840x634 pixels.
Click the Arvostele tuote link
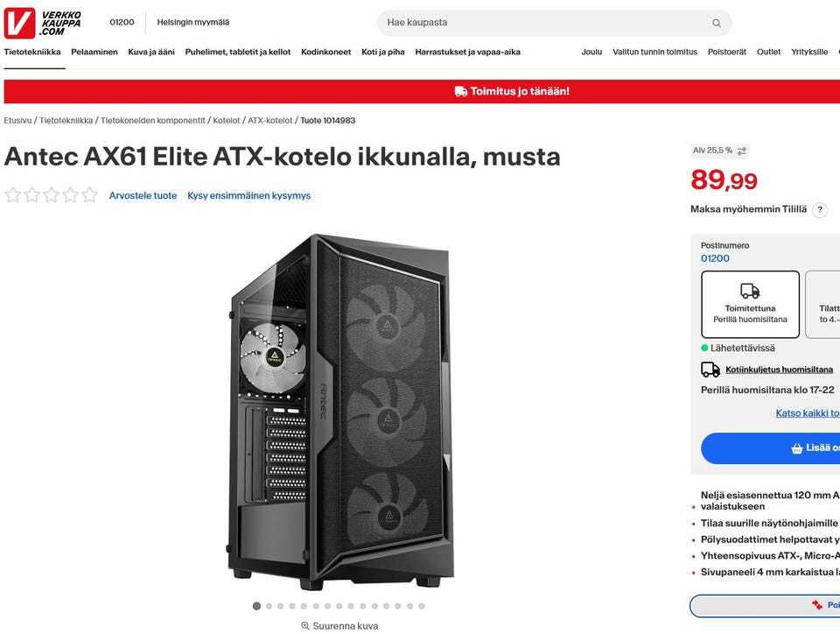click(143, 195)
